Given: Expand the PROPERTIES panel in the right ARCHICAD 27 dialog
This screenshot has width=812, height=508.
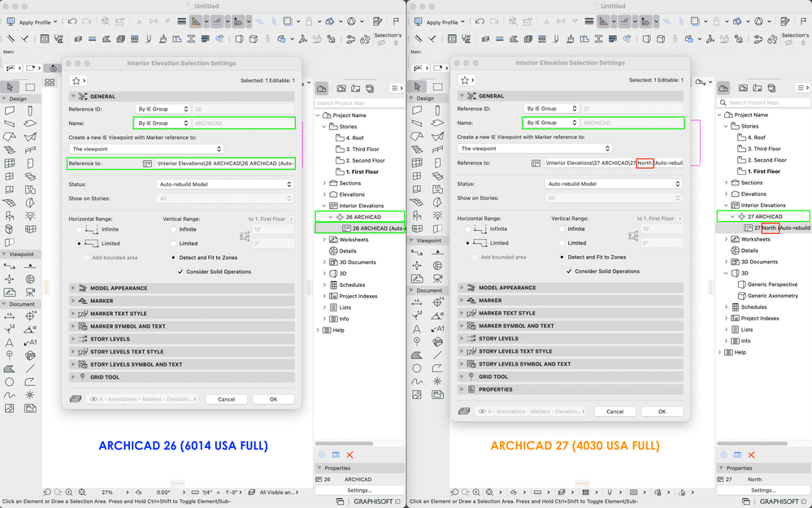Looking at the screenshot, I should pos(570,389).
